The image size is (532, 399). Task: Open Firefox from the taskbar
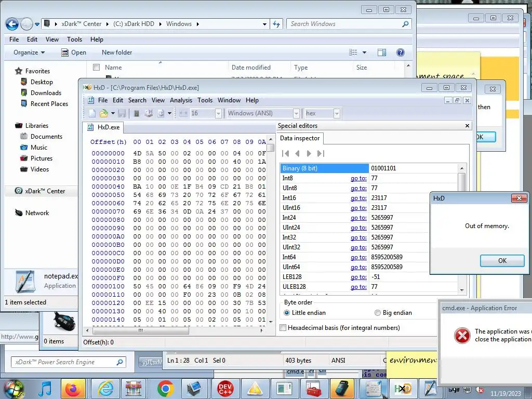pyautogui.click(x=73, y=389)
